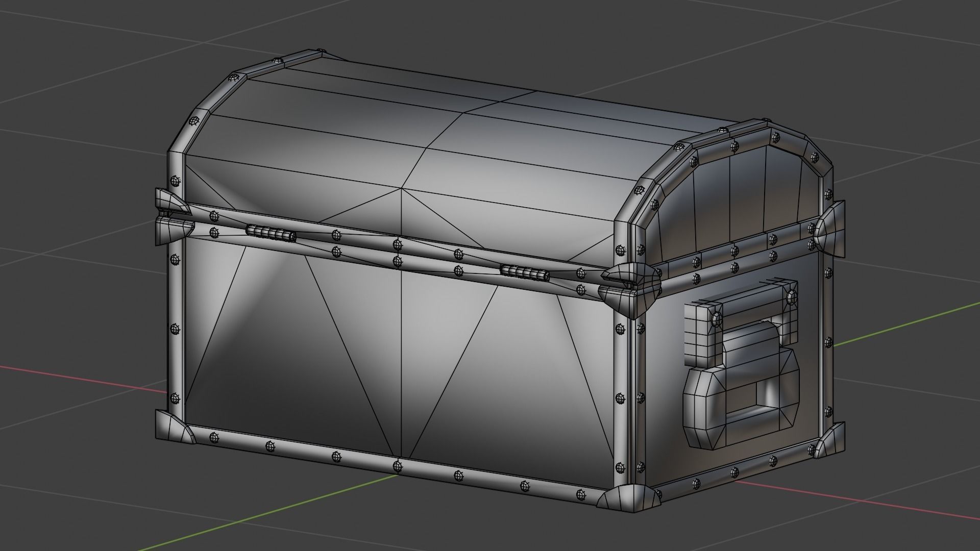This screenshot has width=980, height=551.
Task: Select the right hinge on the chest's band
Action: 524,273
